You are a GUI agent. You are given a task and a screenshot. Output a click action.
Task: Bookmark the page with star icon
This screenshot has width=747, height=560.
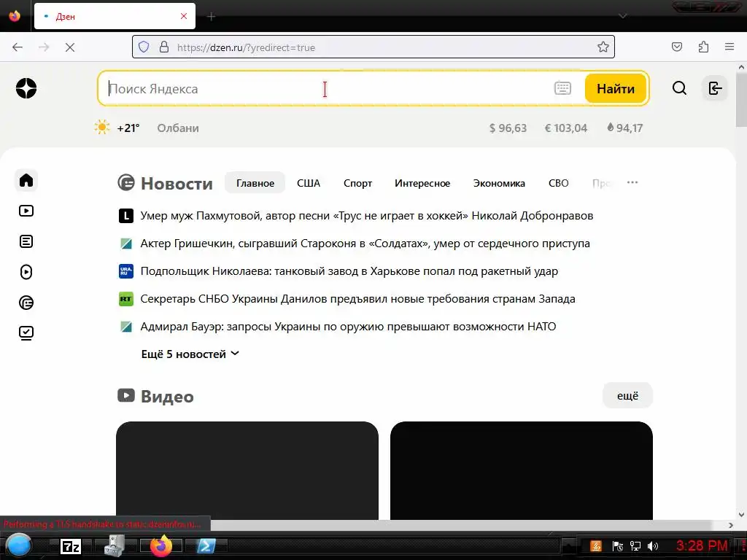[603, 47]
